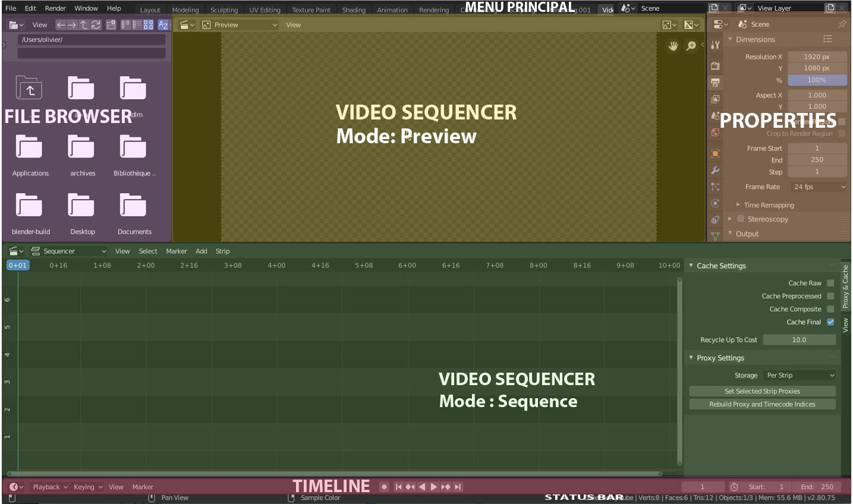This screenshot has width=853, height=504.
Task: Open the File menu
Action: pyautogui.click(x=11, y=8)
